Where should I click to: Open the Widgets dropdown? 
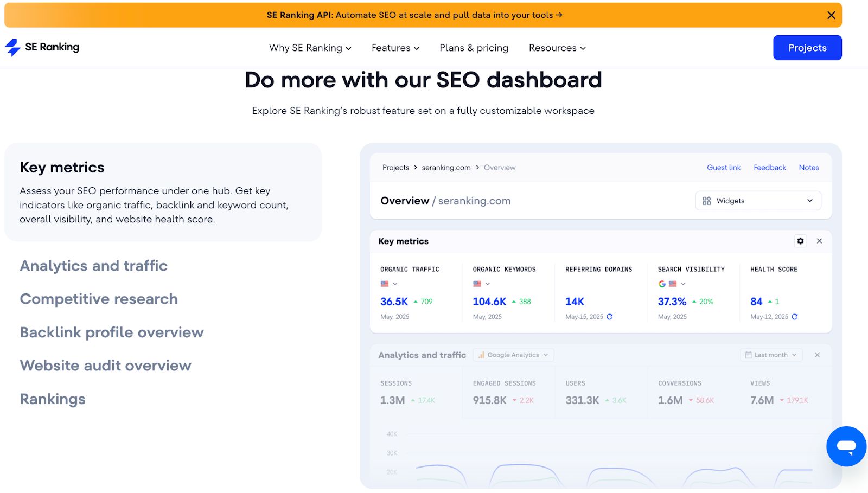(x=758, y=201)
